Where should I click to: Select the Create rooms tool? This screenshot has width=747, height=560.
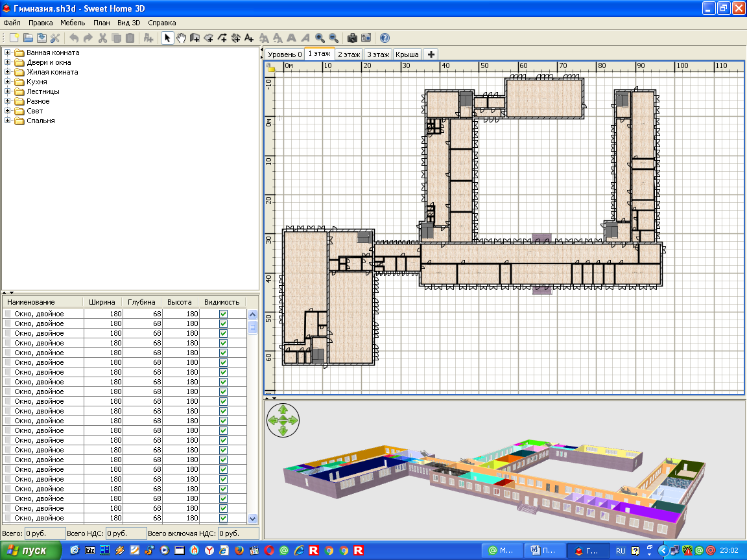tap(208, 38)
